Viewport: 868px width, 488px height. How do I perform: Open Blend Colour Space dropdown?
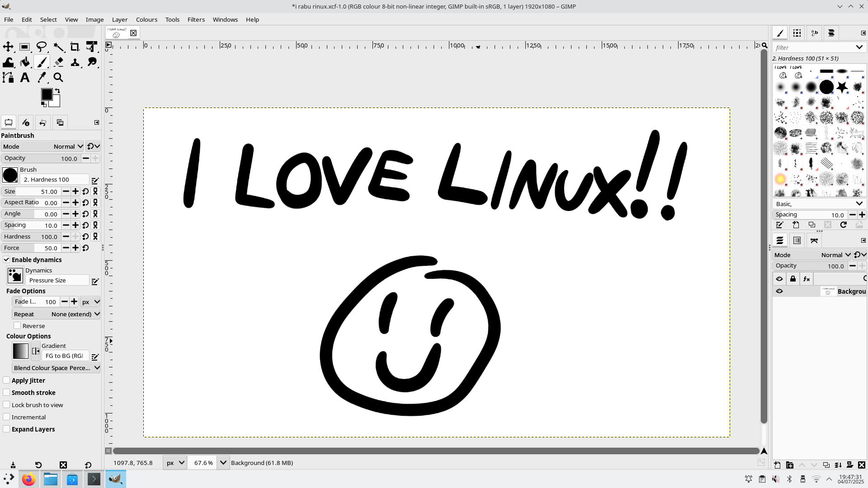pos(56,368)
